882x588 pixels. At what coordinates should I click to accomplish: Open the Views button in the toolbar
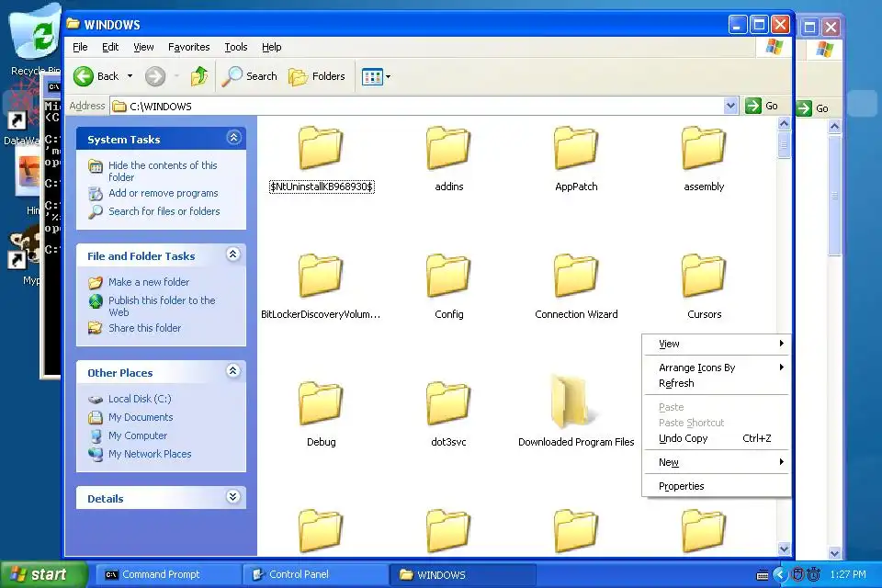click(x=372, y=76)
